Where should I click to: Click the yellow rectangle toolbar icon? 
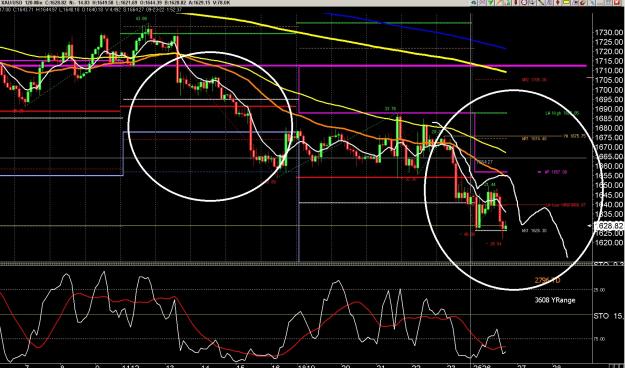tap(566, 2)
